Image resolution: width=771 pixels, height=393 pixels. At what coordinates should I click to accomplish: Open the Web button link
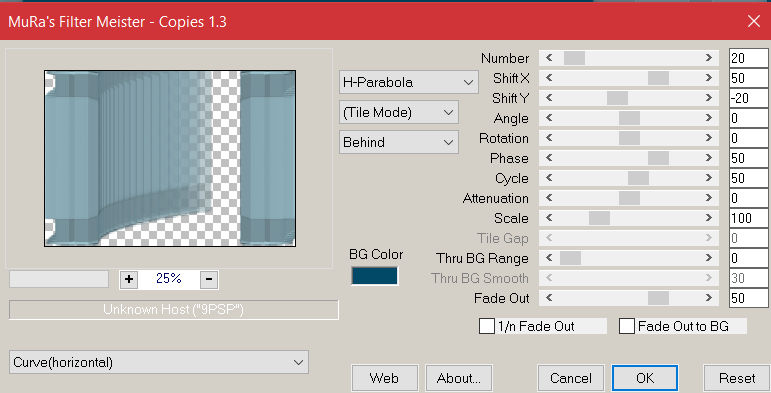click(385, 378)
